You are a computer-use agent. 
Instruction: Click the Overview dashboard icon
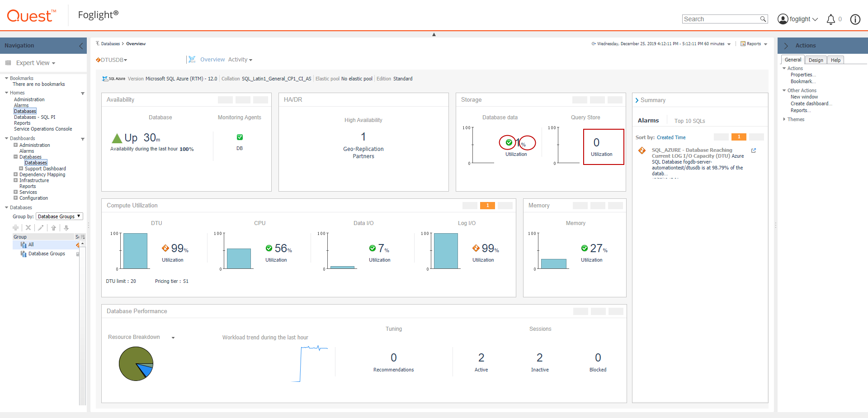click(x=192, y=59)
